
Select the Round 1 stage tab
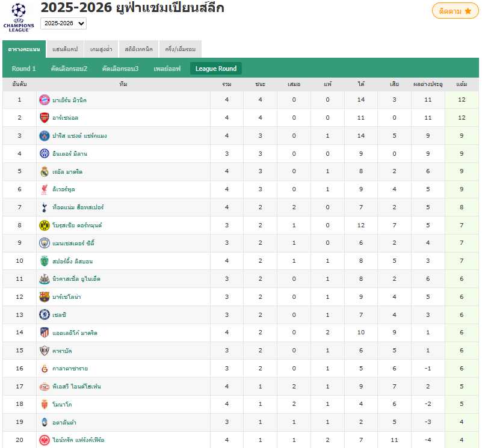coord(24,69)
